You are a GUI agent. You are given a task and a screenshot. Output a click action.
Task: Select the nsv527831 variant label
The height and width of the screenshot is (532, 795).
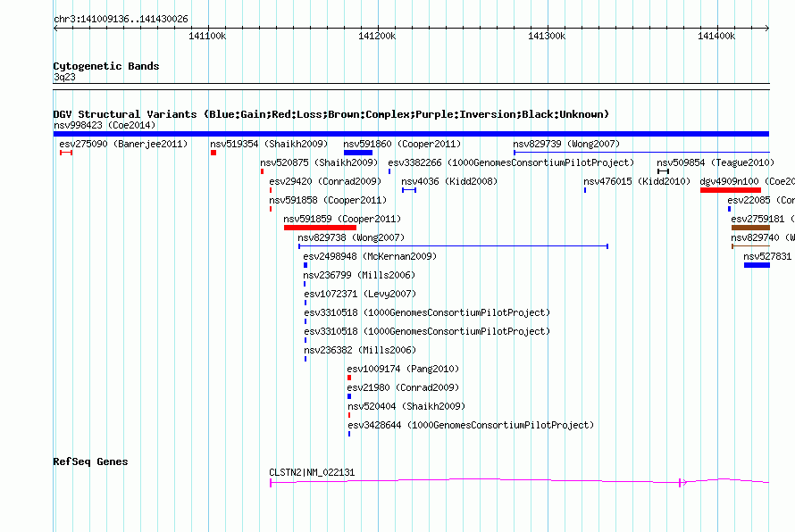click(x=767, y=256)
